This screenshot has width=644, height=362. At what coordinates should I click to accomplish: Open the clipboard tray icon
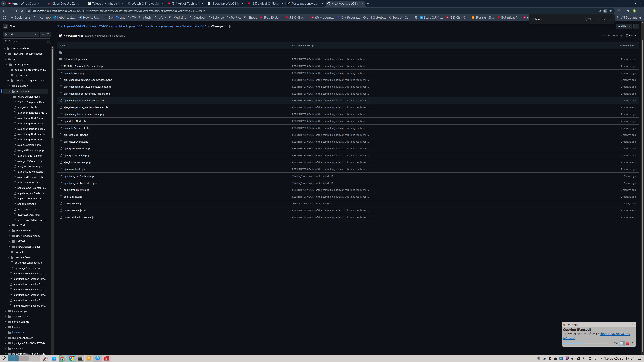click(x=550, y=358)
